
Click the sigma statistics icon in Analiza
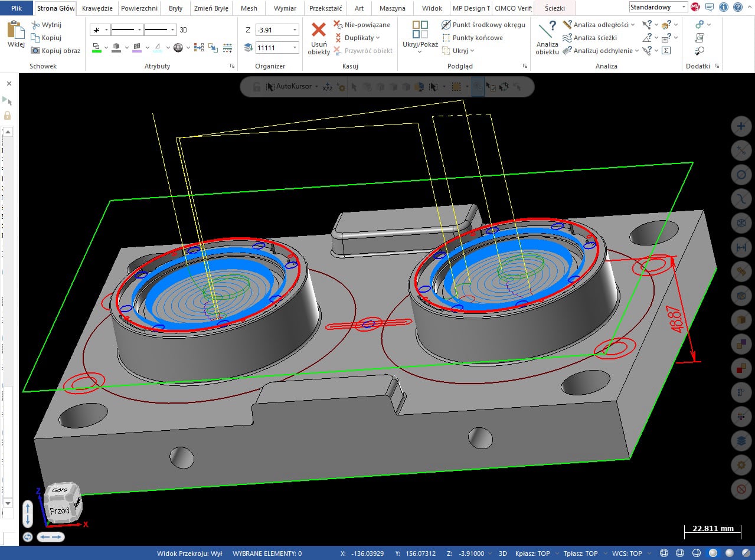coord(666,51)
